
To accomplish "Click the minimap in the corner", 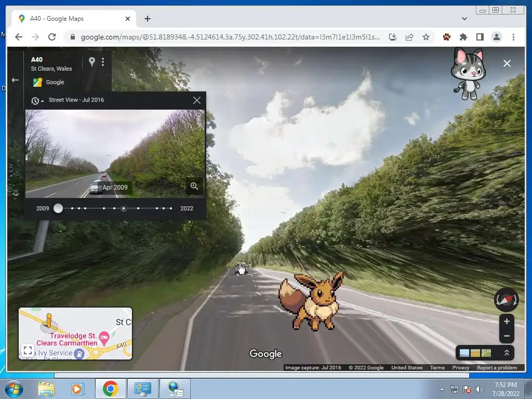I will pyautogui.click(x=75, y=334).
